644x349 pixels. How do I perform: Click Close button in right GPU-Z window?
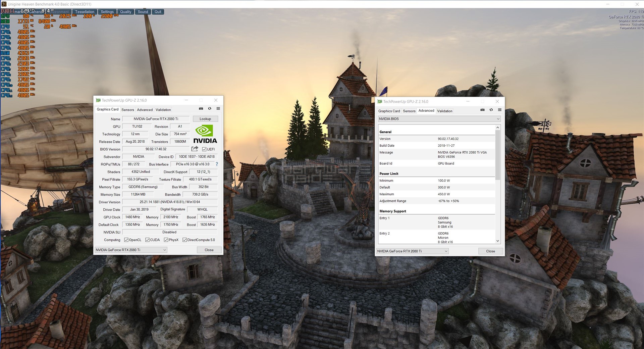coord(490,251)
